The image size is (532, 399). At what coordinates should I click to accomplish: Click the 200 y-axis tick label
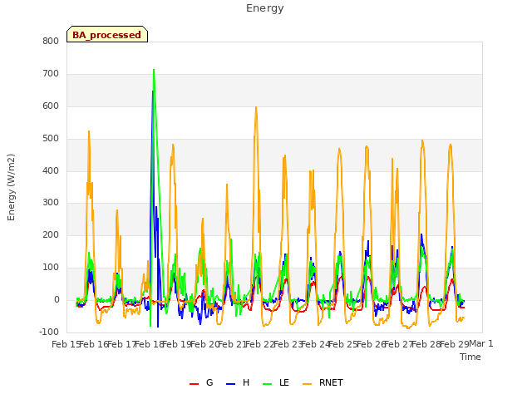tap(51, 234)
